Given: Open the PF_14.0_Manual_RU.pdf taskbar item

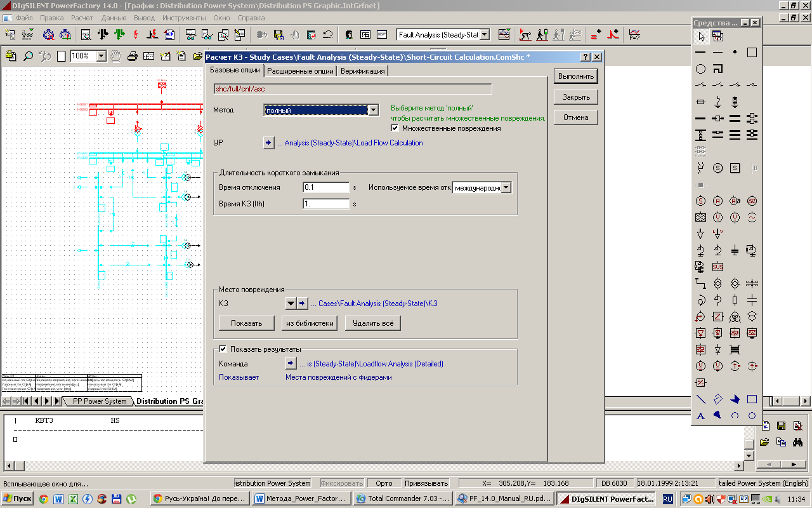Looking at the screenshot, I should tap(504, 499).
